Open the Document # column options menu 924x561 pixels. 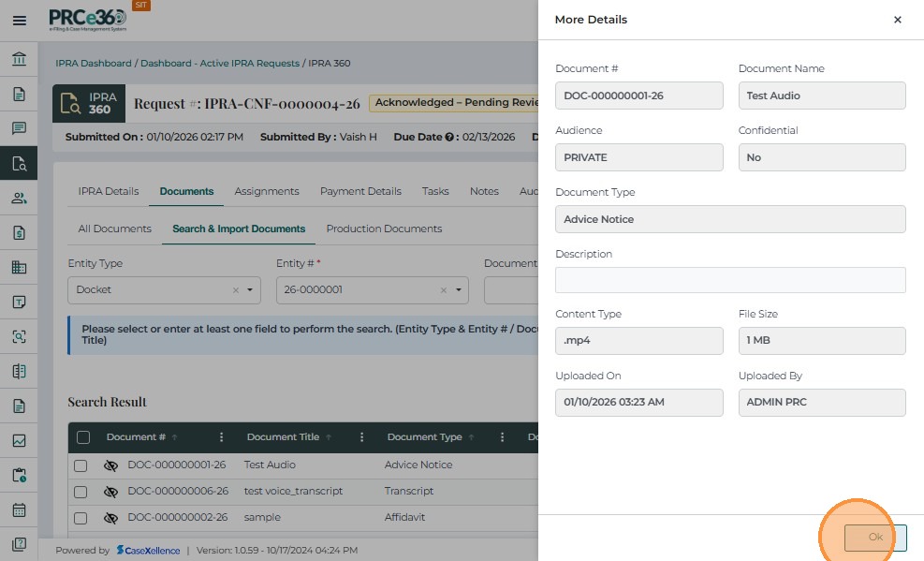(x=221, y=437)
